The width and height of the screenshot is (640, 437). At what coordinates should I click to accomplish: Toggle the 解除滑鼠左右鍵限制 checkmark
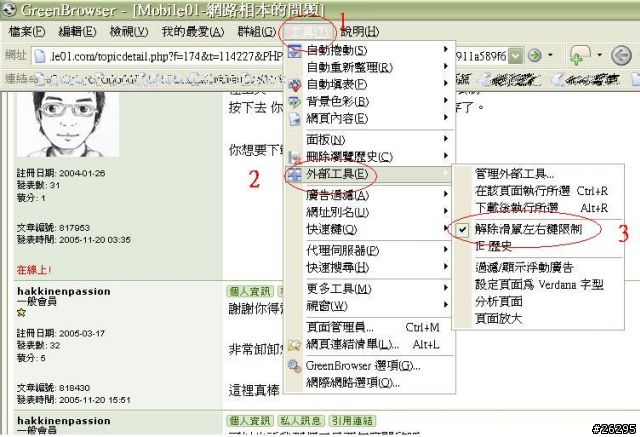pyautogui.click(x=462, y=230)
